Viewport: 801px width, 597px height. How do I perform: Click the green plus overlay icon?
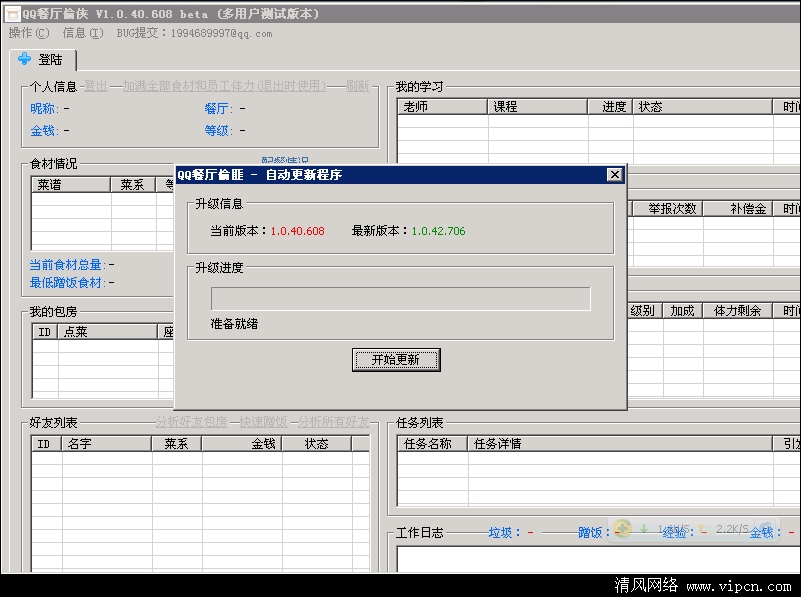[x=623, y=529]
